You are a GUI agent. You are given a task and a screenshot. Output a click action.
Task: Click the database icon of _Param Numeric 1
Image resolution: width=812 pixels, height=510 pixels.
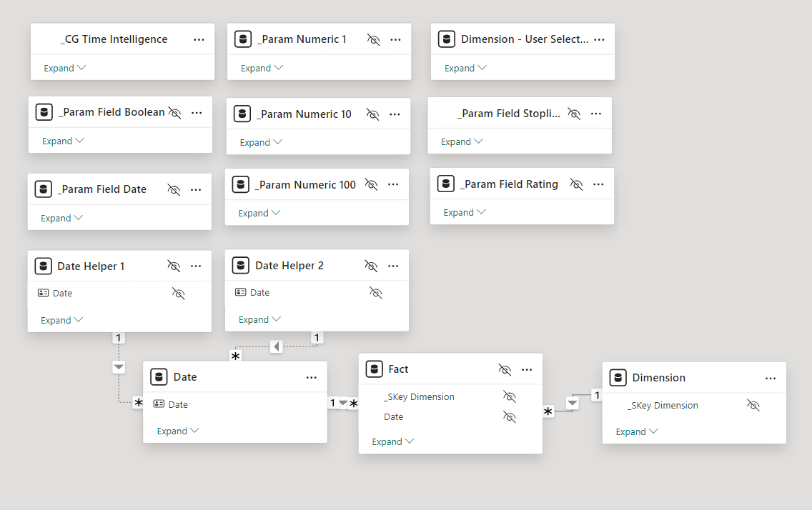pyautogui.click(x=243, y=39)
